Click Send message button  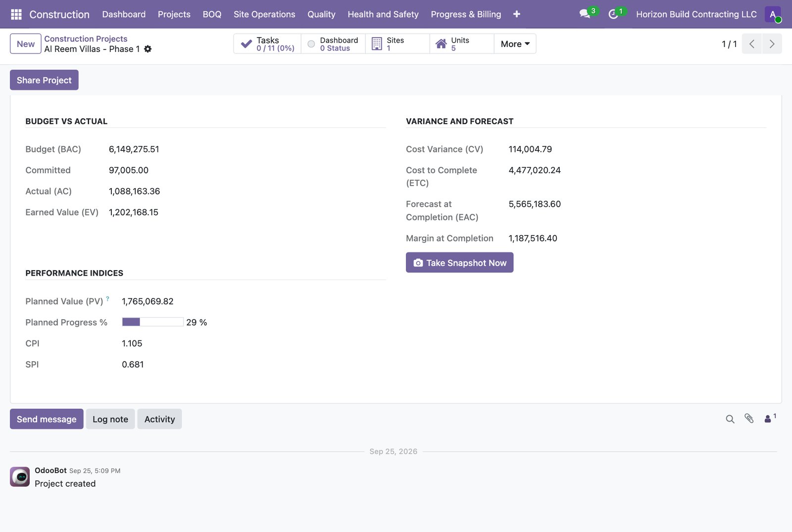pos(47,419)
